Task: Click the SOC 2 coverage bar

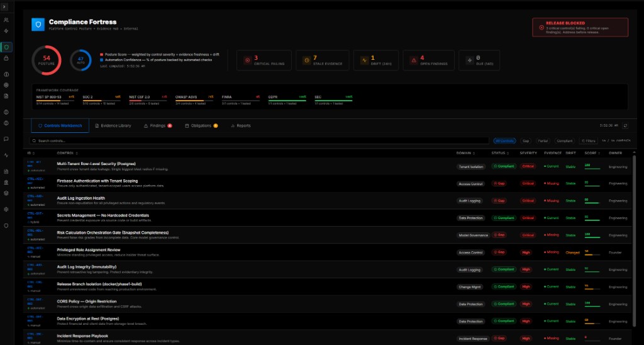Action: coord(102,100)
